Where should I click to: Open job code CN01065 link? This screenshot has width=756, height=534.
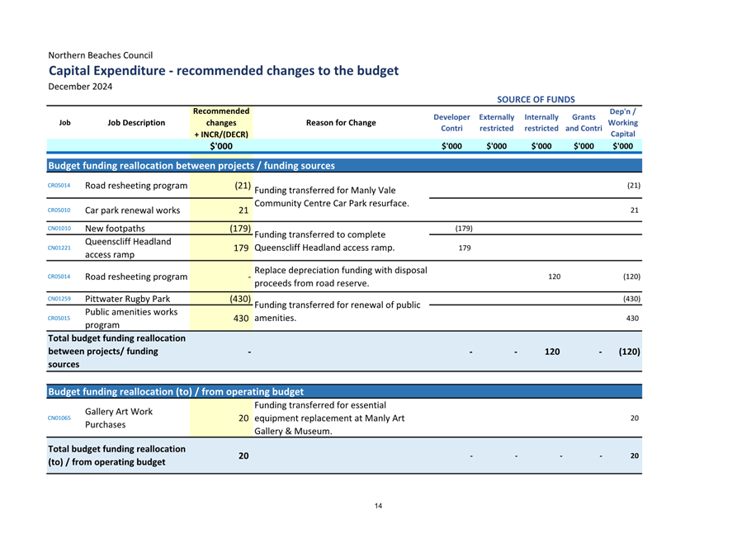(59, 418)
